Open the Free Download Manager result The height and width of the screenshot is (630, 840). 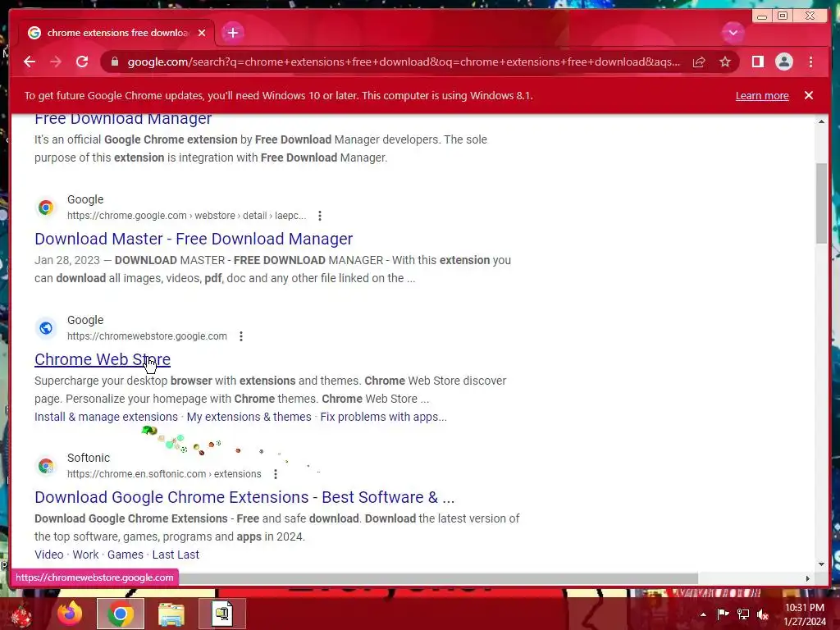click(x=123, y=119)
